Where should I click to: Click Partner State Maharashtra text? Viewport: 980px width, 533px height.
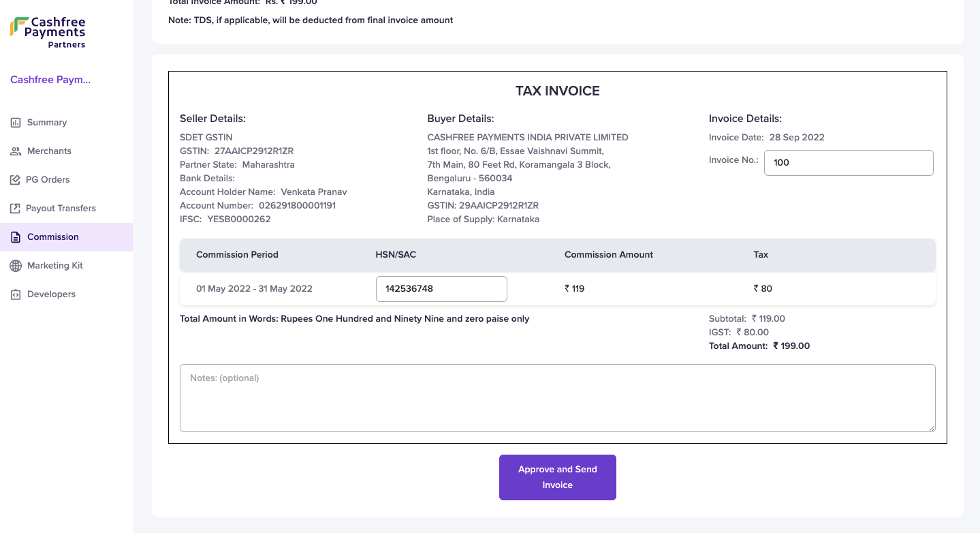coord(237,165)
